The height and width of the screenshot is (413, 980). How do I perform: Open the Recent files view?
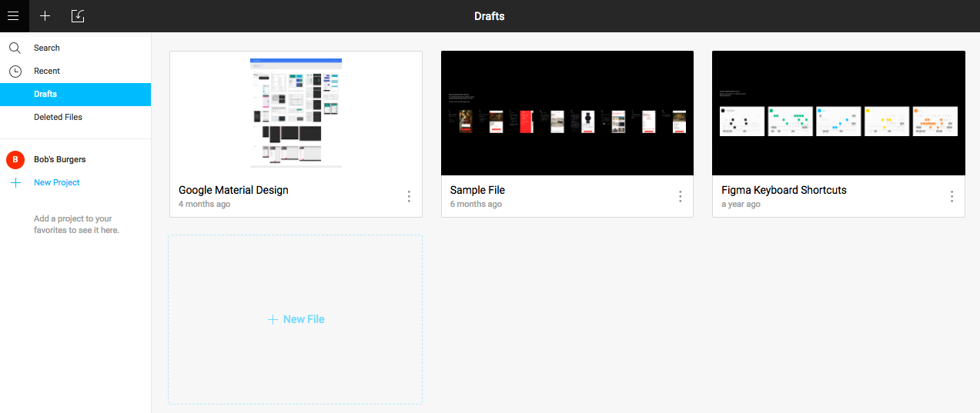tap(47, 71)
